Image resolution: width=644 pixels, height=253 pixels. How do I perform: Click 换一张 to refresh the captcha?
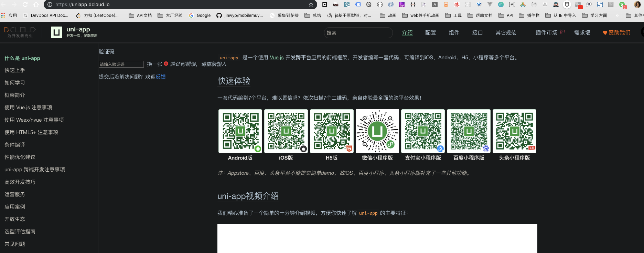[154, 64]
